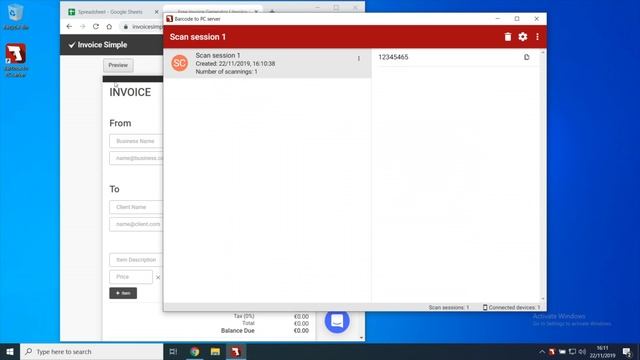The width and height of the screenshot is (640, 360).
Task: Open Scan session 1 row options menu
Action: click(x=359, y=59)
